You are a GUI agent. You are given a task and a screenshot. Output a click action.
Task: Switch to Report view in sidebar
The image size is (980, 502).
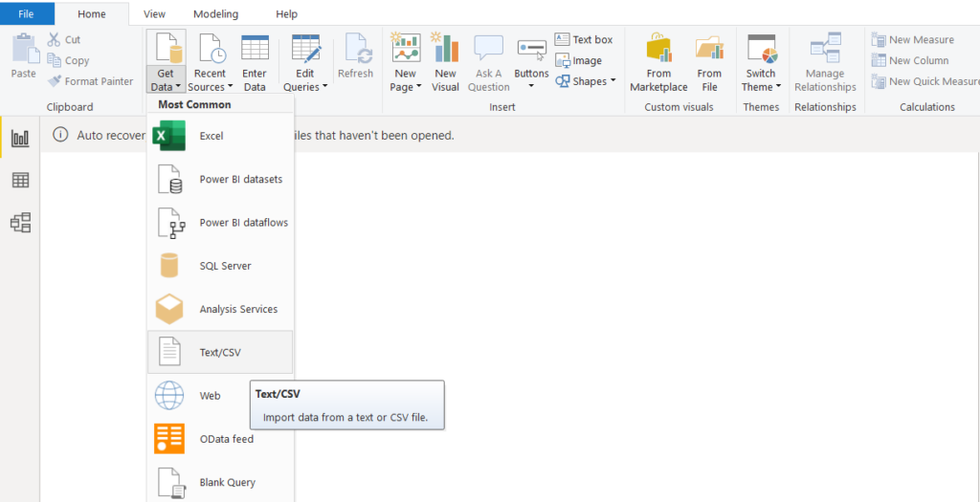20,138
